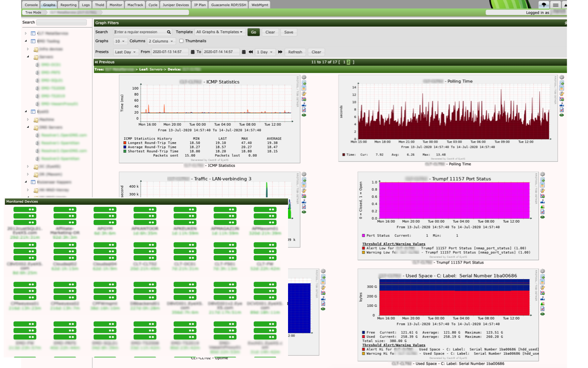Screen dimensions: 588x368
Task: Click the edit pencil icon beside the Traffic graph
Action: click(x=304, y=191)
